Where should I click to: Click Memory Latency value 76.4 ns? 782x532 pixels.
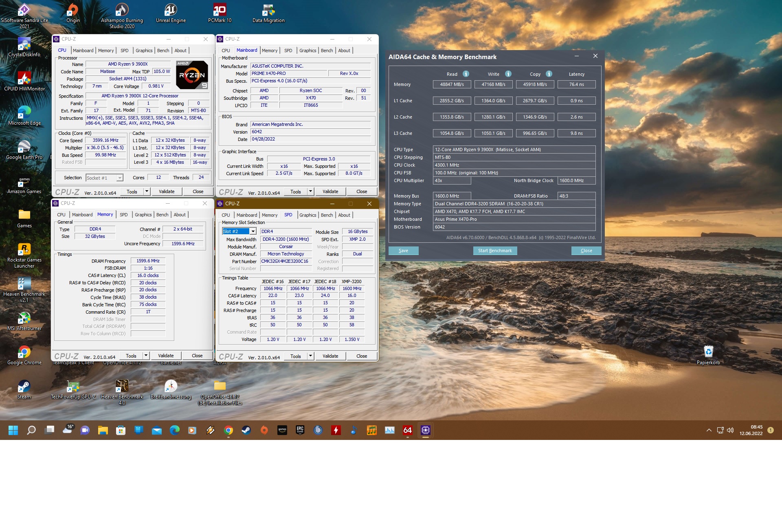[x=576, y=84]
